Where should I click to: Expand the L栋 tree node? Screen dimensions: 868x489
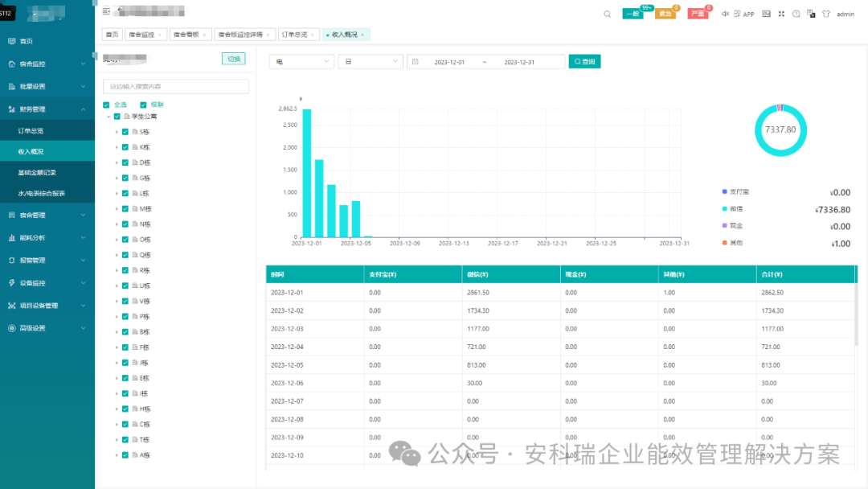[117, 193]
